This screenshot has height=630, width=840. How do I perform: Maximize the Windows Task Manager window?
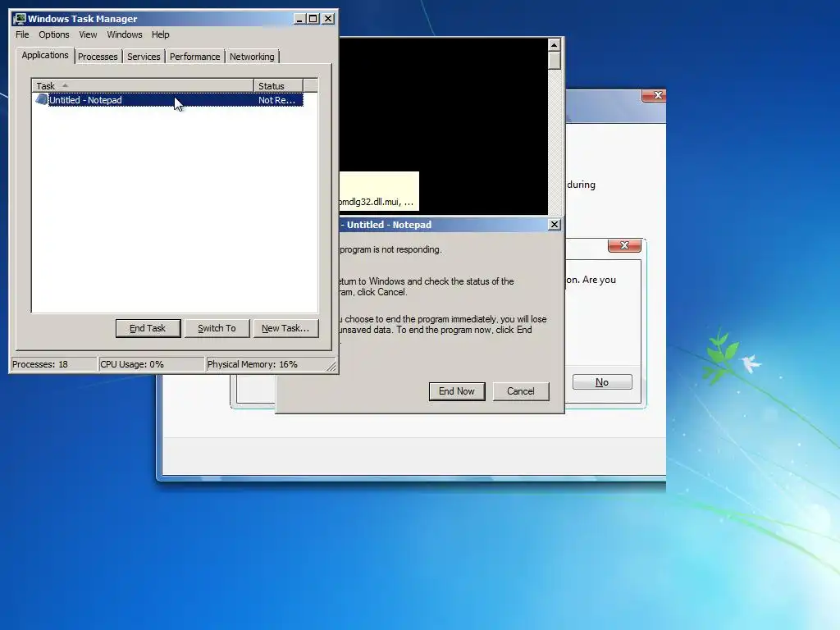coord(313,19)
